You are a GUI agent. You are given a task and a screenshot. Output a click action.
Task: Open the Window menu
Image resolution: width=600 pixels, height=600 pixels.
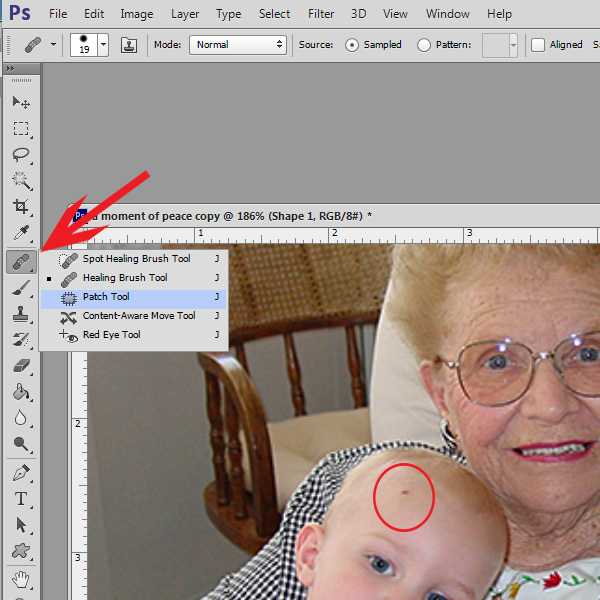tap(448, 14)
